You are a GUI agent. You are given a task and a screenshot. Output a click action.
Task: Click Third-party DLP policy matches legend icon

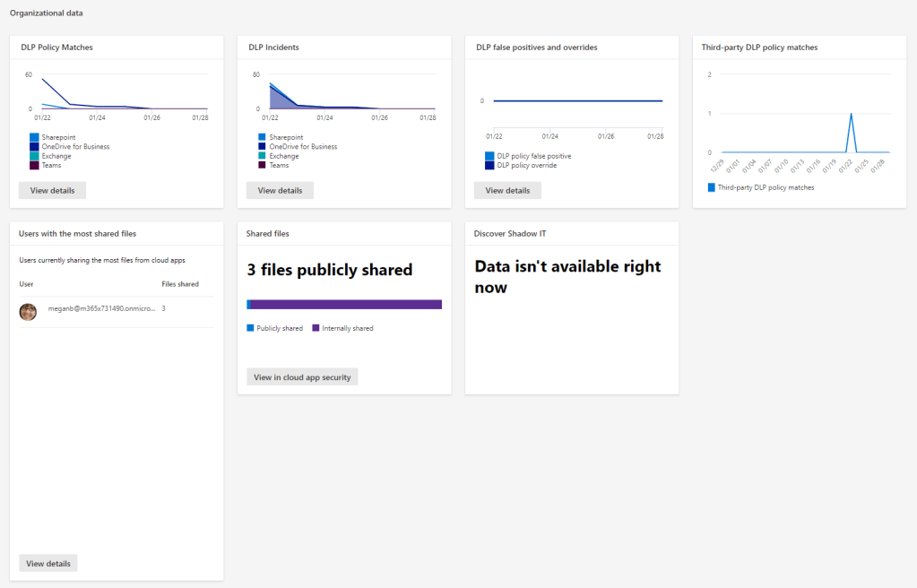coord(712,187)
